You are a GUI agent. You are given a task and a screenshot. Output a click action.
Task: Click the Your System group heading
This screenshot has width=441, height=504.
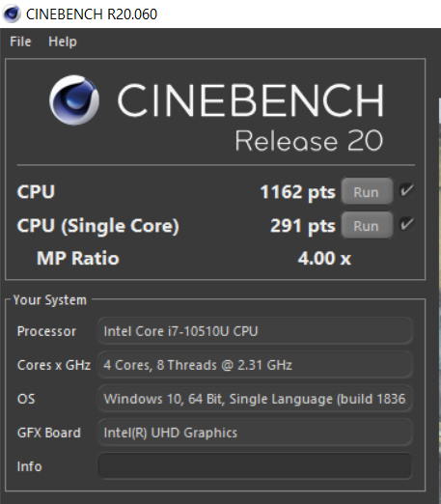click(50, 300)
